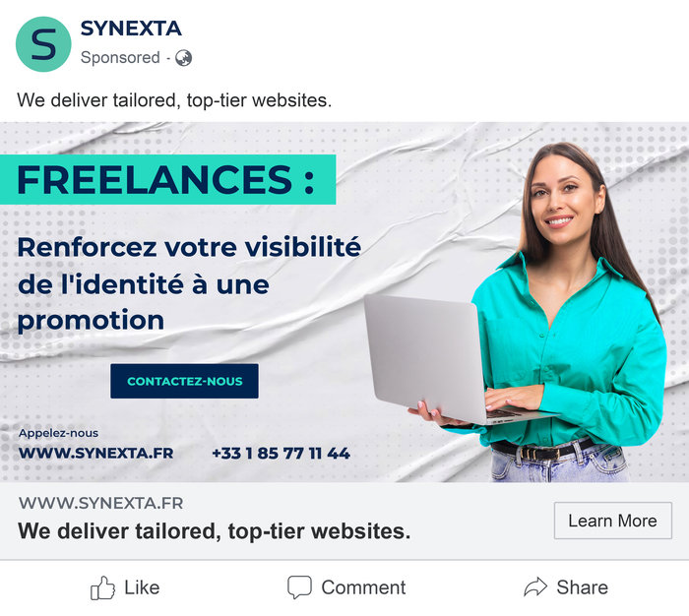Screen dimensions: 689x616
Task: Click the thumbs-up Like icon
Action: coord(102,587)
